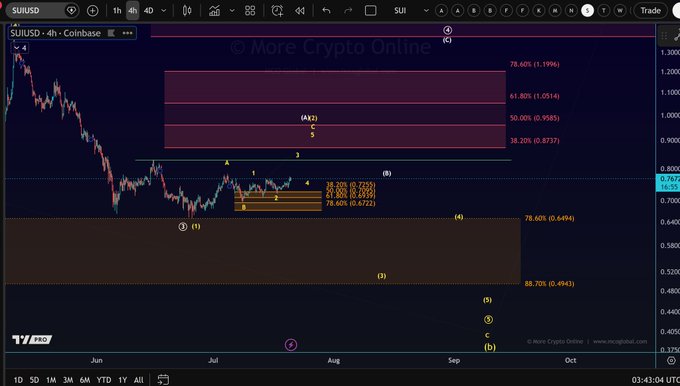Select the 88.70% (0.4943) fib label

549,284
